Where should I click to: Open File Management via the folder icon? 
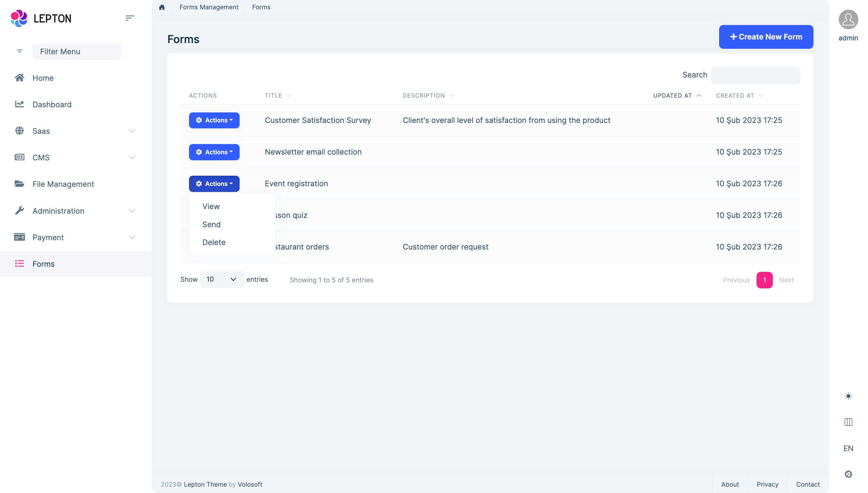pos(19,184)
